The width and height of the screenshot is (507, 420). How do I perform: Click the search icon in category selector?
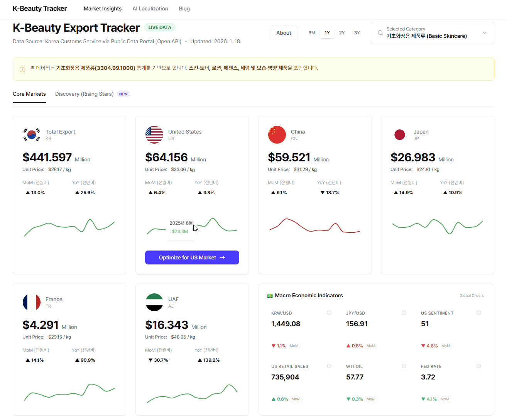pyautogui.click(x=380, y=33)
